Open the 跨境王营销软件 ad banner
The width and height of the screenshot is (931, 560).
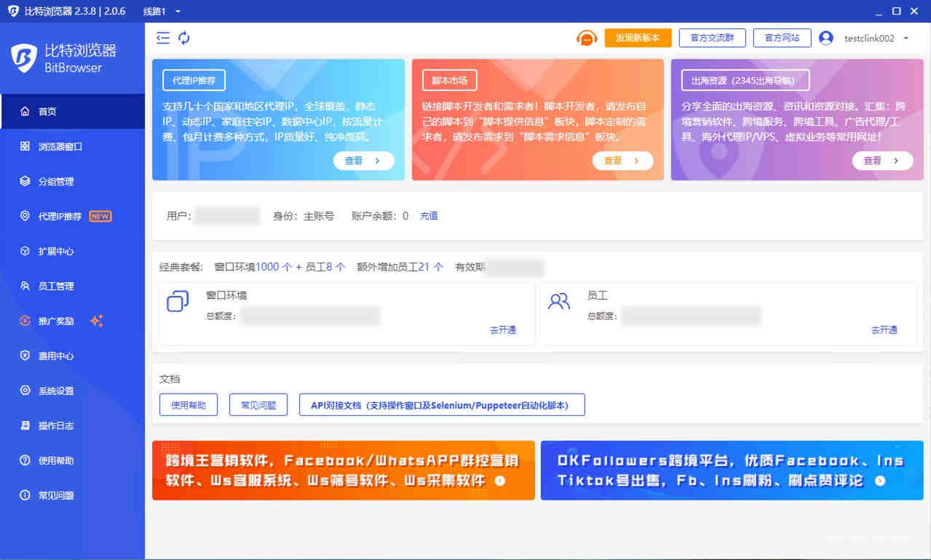(344, 471)
